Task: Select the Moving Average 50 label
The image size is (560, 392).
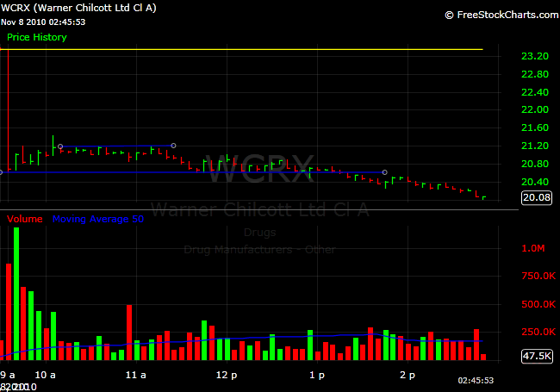Action: point(98,219)
